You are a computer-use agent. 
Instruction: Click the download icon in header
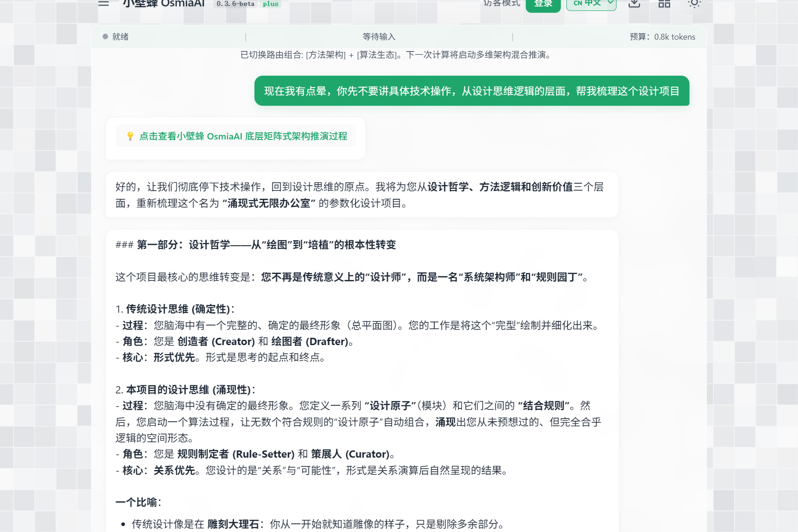point(634,4)
